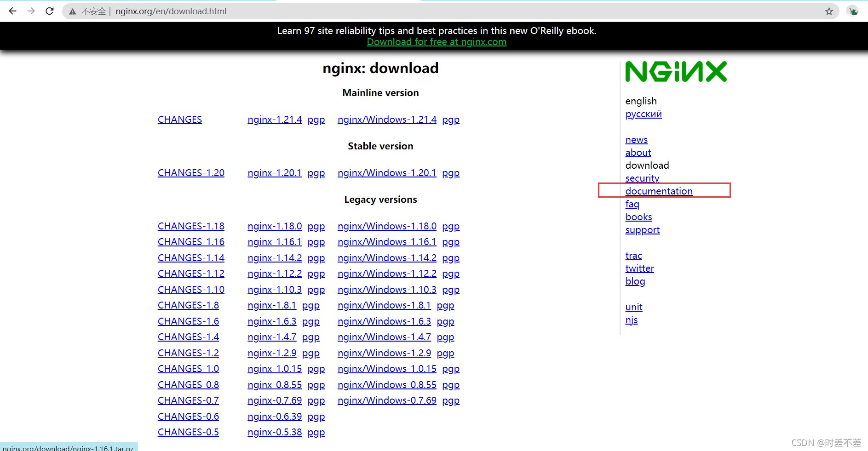Download the stable nginx-1.20.1 source

point(275,173)
